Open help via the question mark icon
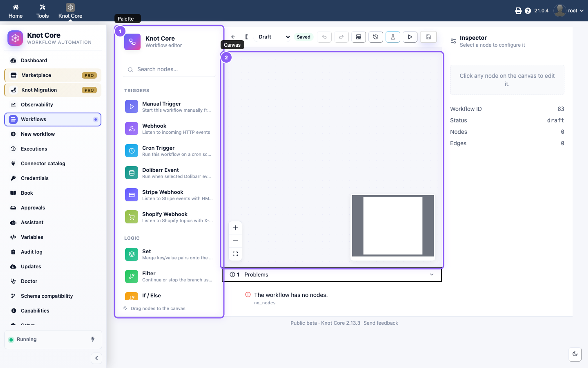Screen dimensions: 588x368 [528, 11]
